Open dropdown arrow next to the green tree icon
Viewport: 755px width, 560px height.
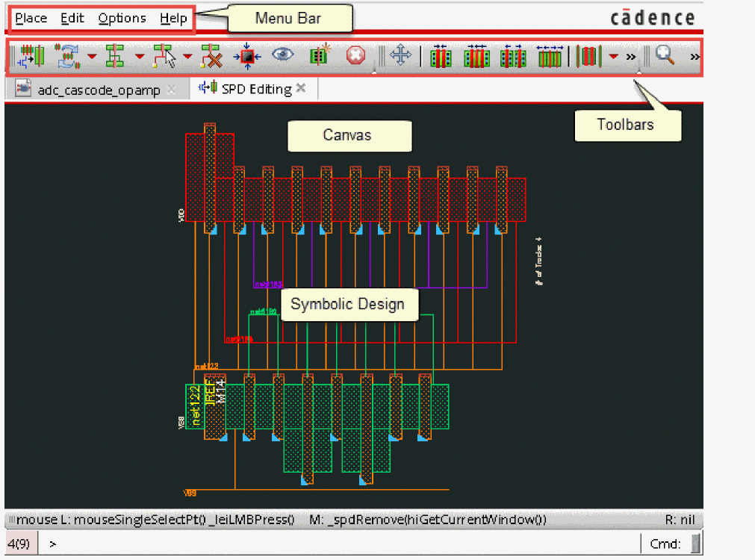click(139, 57)
